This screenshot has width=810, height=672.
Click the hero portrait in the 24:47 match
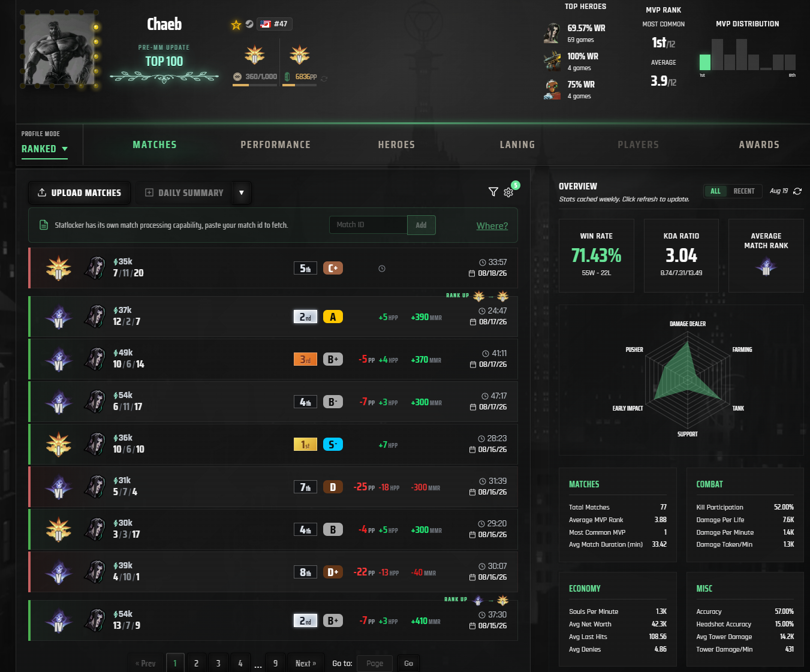(x=95, y=317)
